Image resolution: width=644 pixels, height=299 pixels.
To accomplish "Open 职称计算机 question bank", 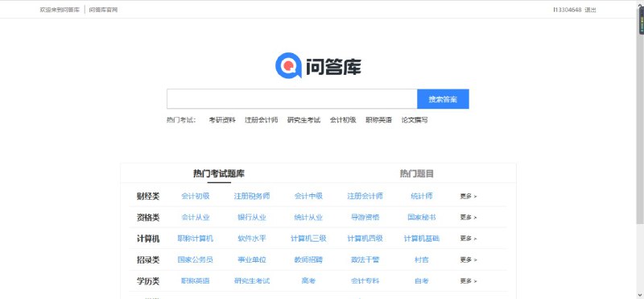I will [x=196, y=239].
